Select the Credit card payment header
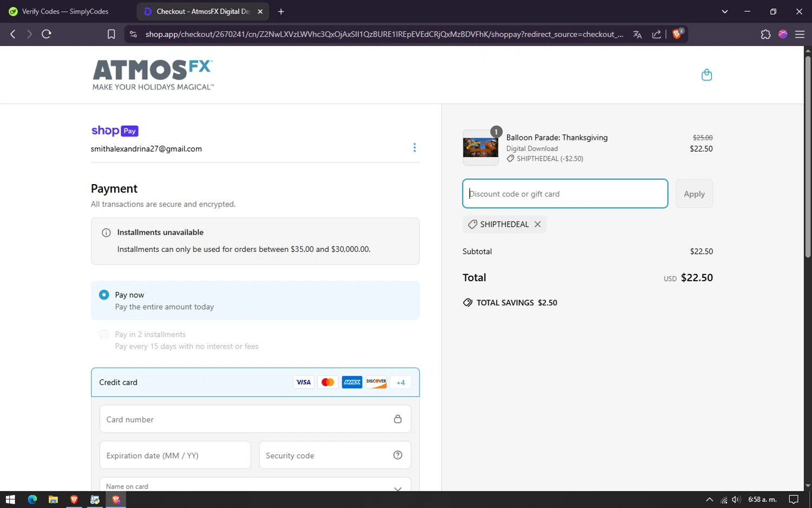 pos(255,382)
